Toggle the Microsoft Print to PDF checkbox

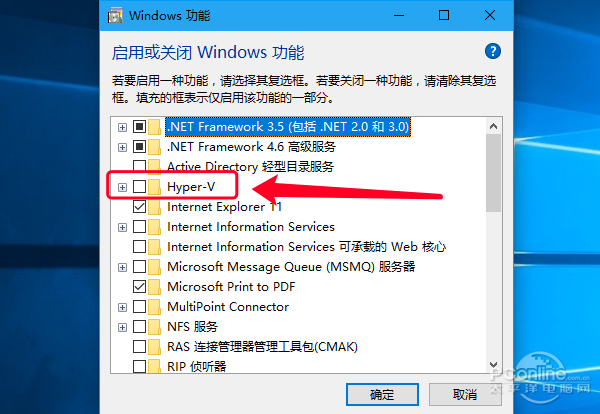(139, 287)
